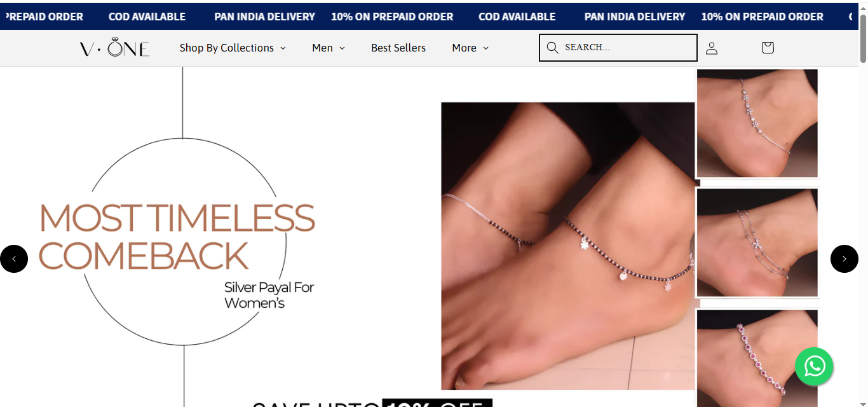Select the pink stone anklet thumbnail

pyautogui.click(x=757, y=358)
